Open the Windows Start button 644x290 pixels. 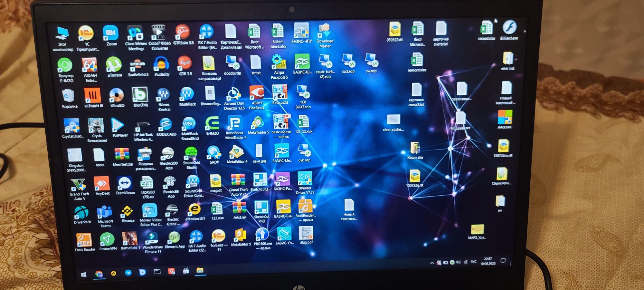click(83, 275)
